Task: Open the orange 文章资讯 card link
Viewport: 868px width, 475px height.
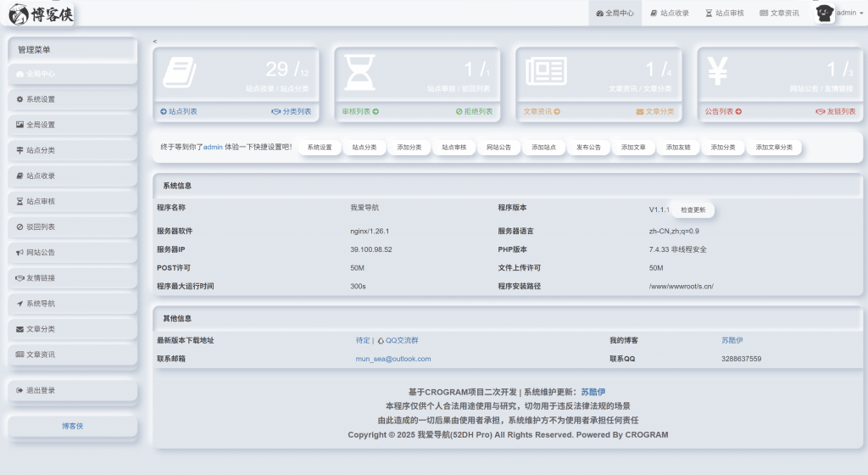Action: pyautogui.click(x=542, y=111)
